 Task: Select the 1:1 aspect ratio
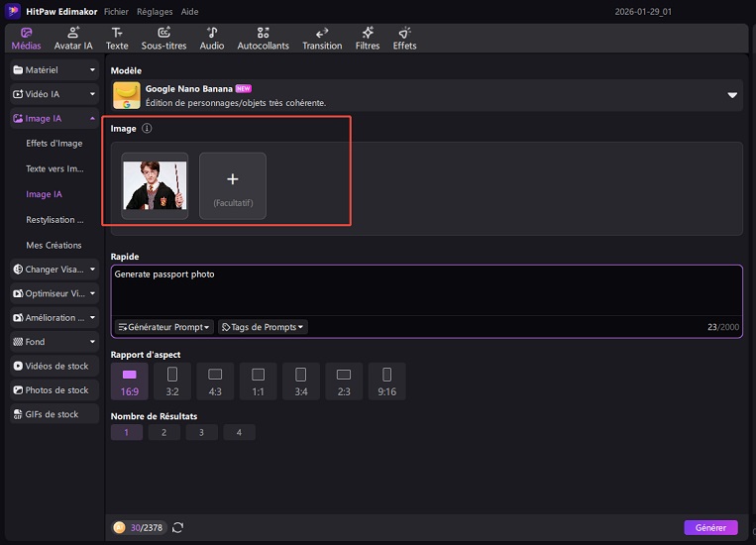pos(258,381)
